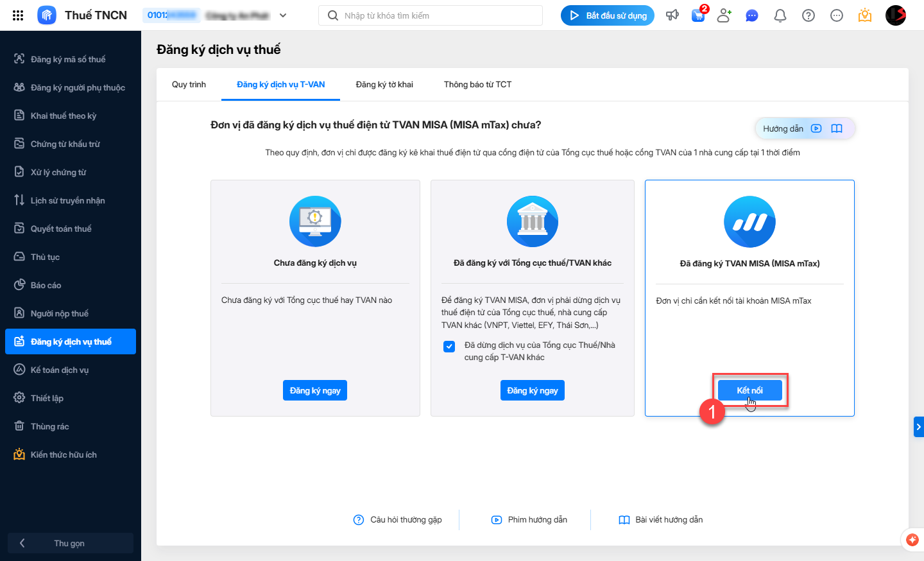Open the Bài viết hướng dẫn link
Viewport: 924px width, 561px height.
[661, 520]
